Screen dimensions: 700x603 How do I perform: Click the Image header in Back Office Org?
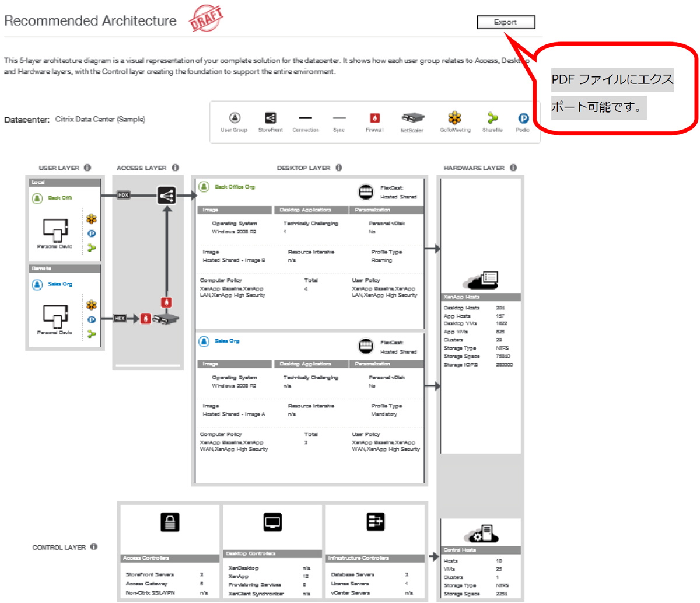point(235,210)
